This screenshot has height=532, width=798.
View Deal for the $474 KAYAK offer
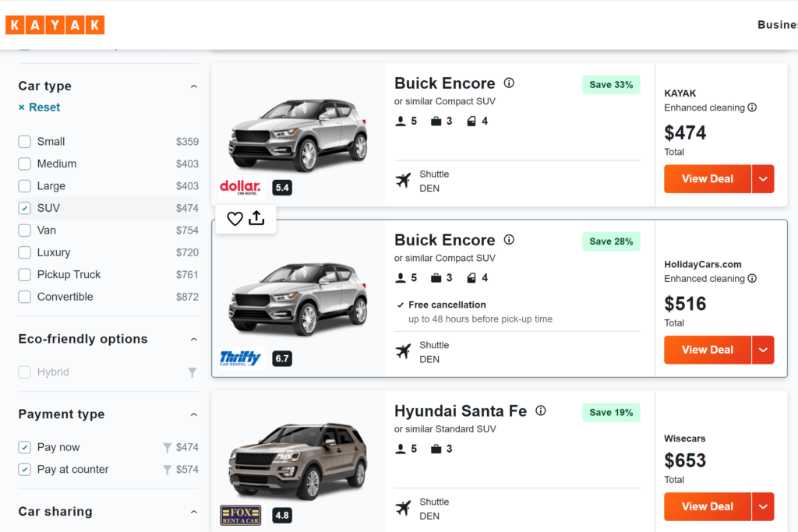[708, 179]
